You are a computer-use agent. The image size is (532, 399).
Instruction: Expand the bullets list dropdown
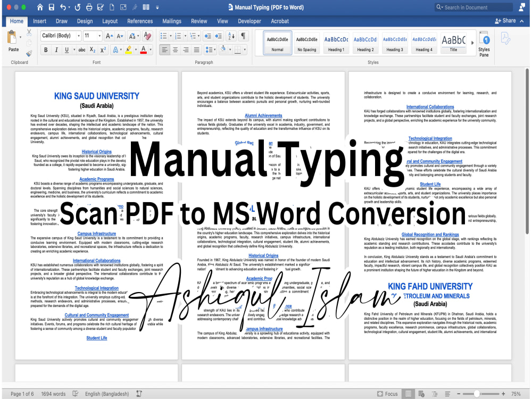click(170, 36)
